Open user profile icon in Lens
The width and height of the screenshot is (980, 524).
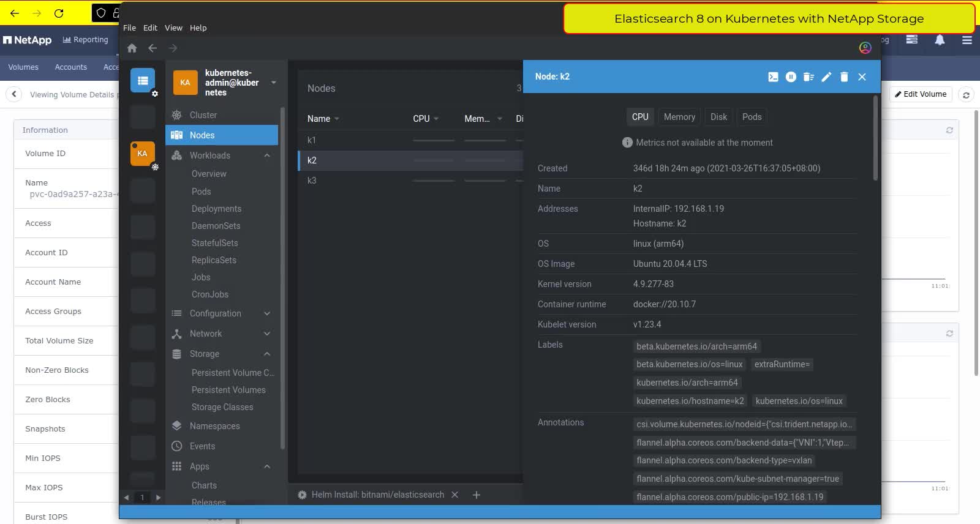[865, 48]
